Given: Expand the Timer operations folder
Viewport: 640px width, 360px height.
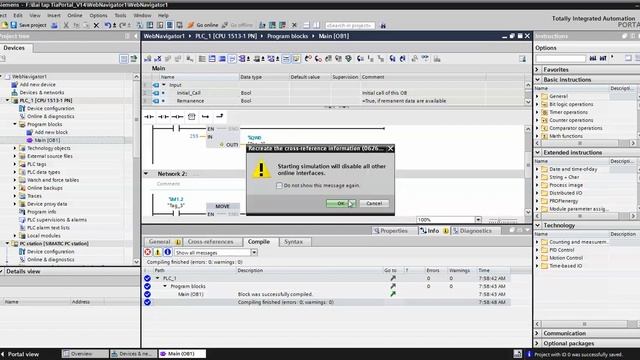Looking at the screenshot, I should pos(538,112).
